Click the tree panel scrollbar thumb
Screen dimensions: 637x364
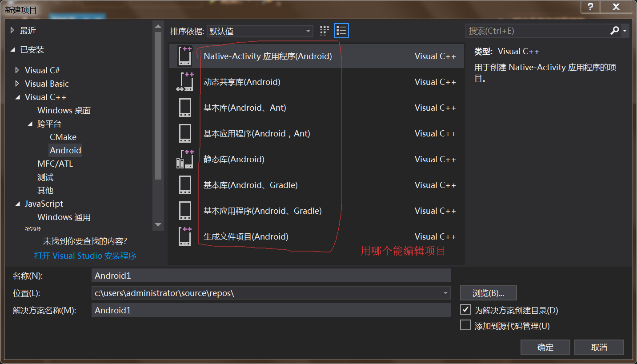[158, 106]
